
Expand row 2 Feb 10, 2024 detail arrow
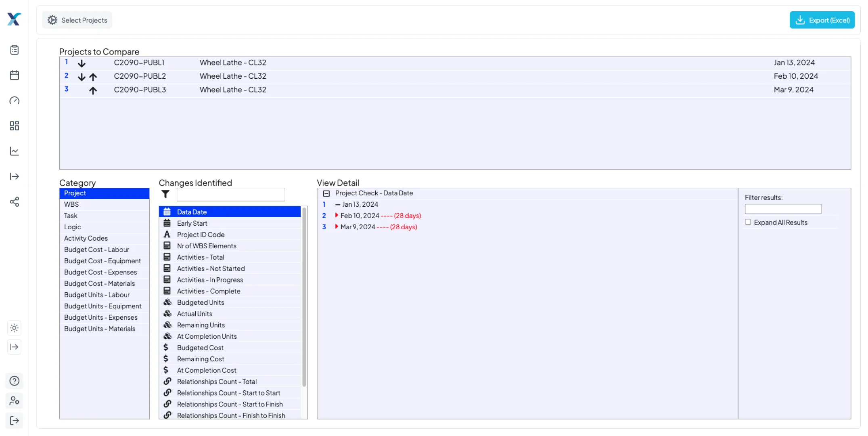pos(336,216)
